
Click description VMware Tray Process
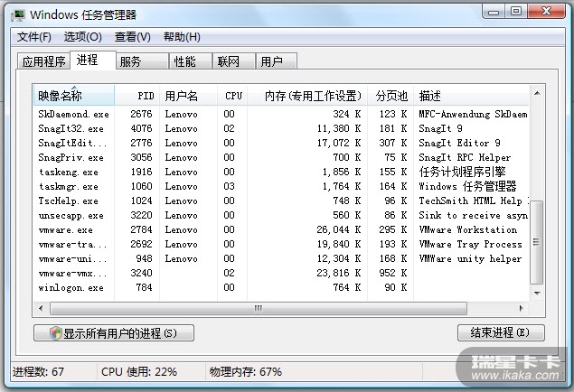coord(471,244)
